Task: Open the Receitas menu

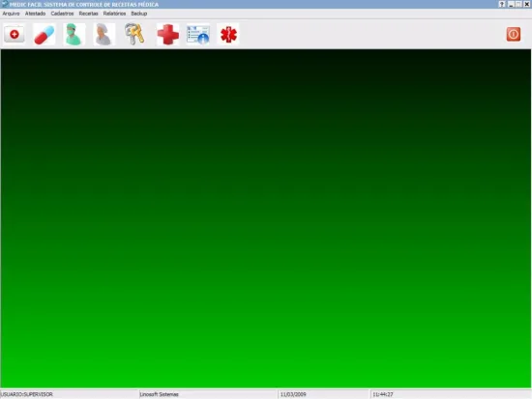Action: click(x=89, y=14)
